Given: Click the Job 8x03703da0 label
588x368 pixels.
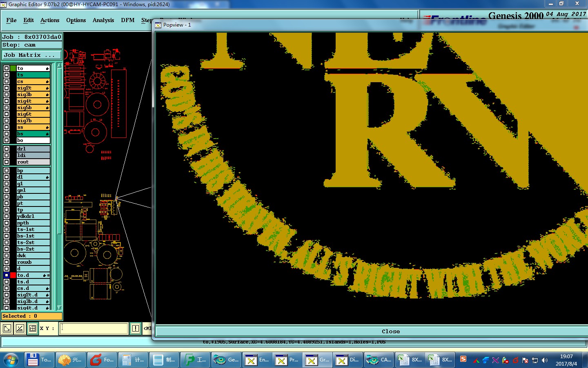Looking at the screenshot, I should pos(32,37).
